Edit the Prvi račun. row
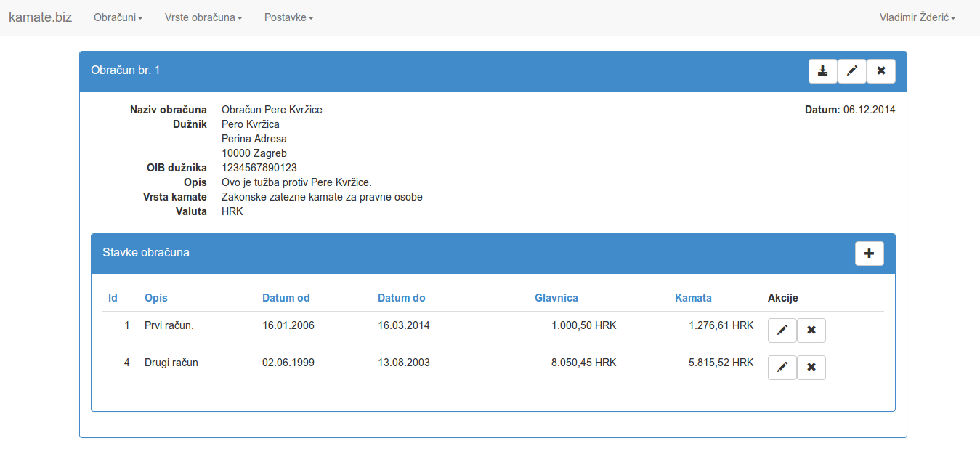 coord(782,331)
